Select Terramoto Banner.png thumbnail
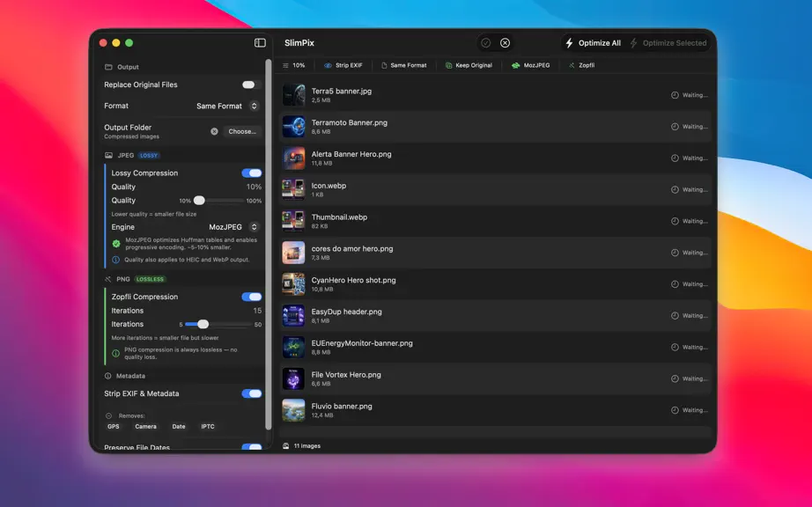Image resolution: width=812 pixels, height=507 pixels. pyautogui.click(x=293, y=127)
